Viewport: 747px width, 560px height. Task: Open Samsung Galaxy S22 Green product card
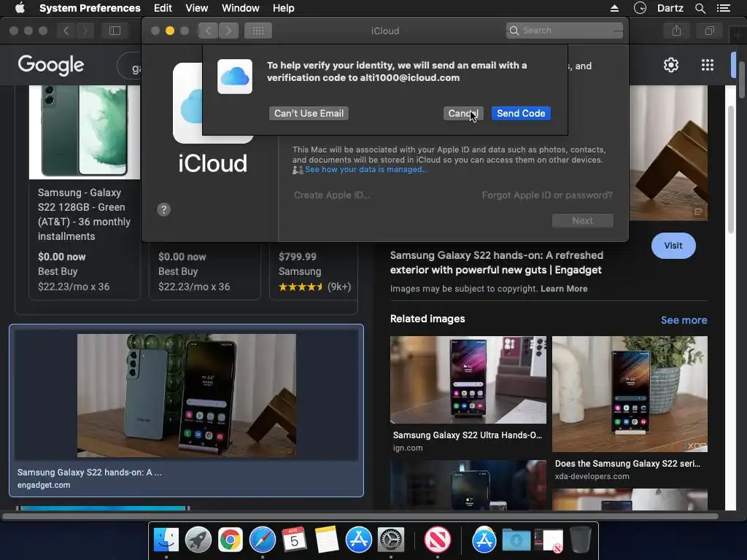click(x=85, y=192)
